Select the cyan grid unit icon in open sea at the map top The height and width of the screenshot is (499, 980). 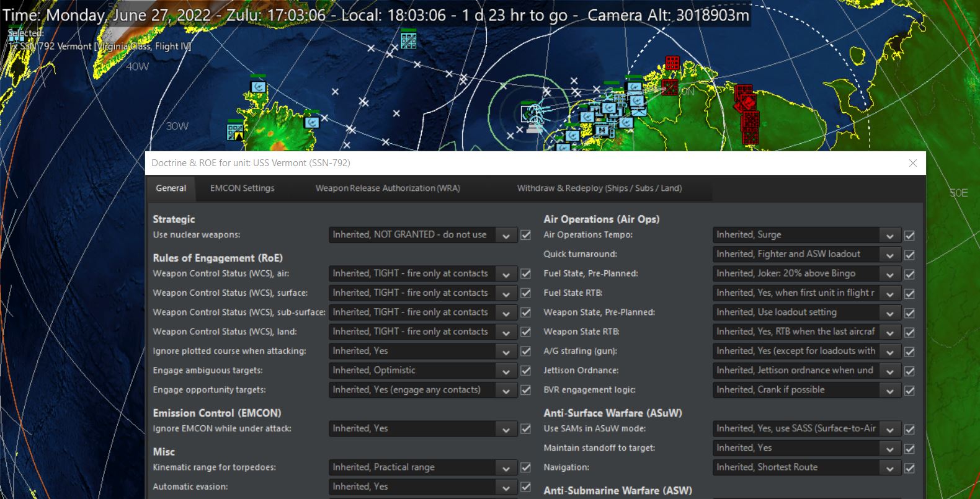pos(408,40)
